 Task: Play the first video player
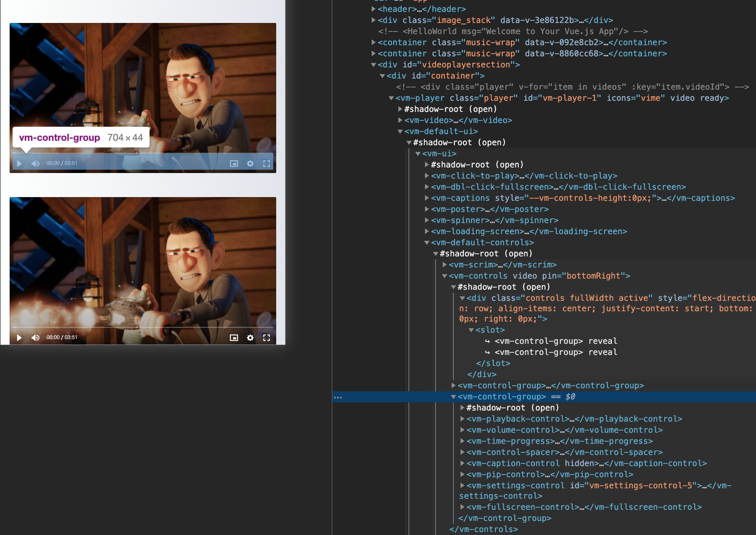tap(20, 163)
